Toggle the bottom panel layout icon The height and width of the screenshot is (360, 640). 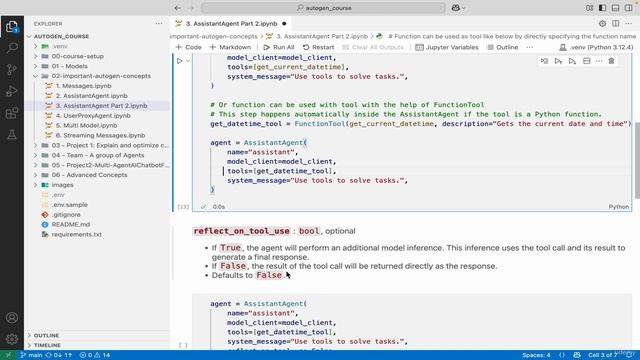coord(616,8)
